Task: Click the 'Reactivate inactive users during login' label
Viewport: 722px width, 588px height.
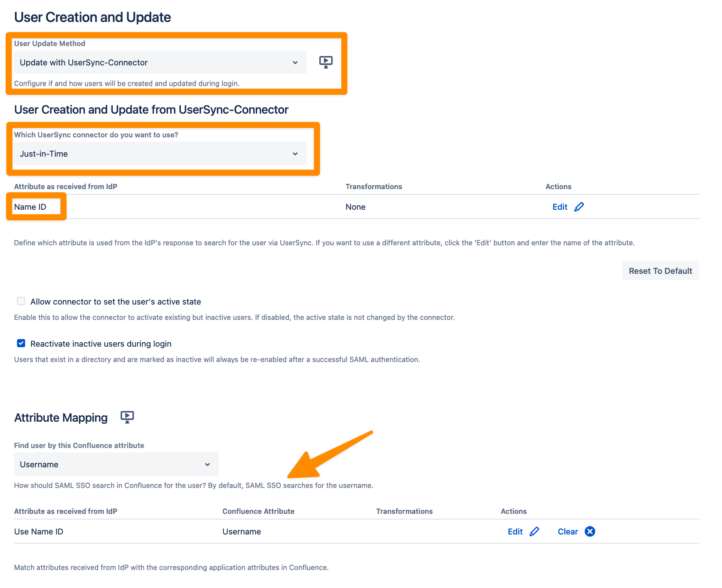Action: (x=101, y=344)
